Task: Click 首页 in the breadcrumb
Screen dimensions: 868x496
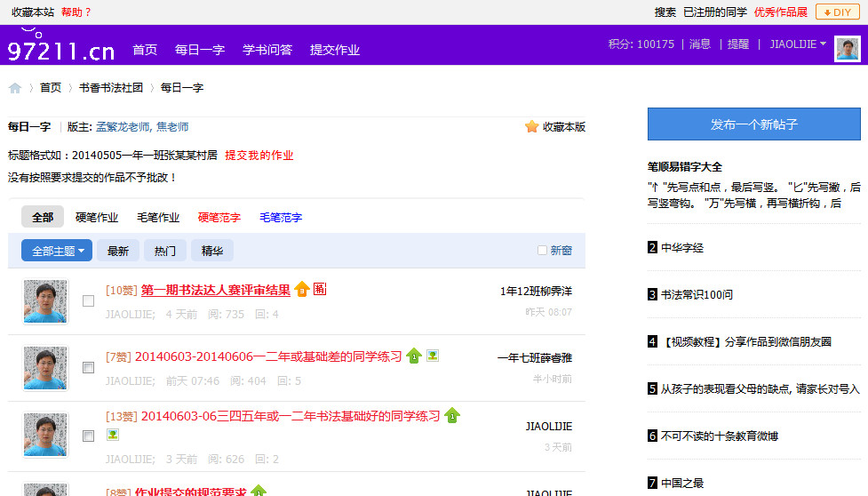Action: 51,87
